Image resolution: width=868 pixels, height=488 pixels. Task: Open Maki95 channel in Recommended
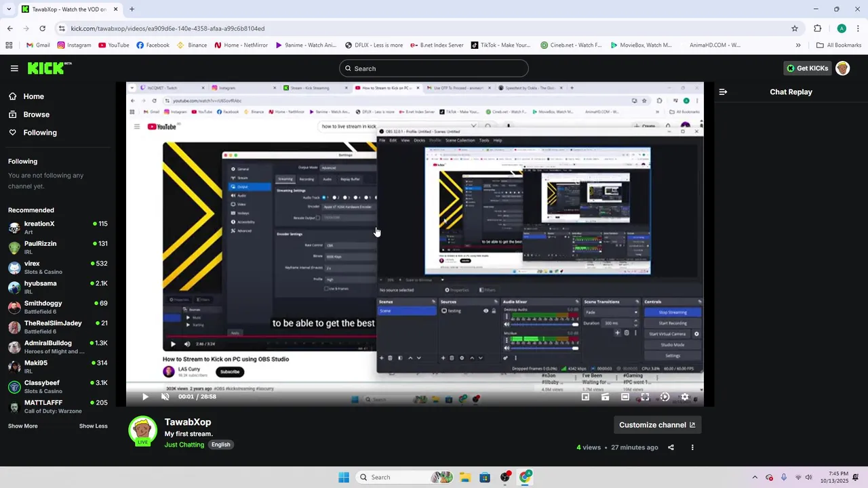(x=58, y=367)
